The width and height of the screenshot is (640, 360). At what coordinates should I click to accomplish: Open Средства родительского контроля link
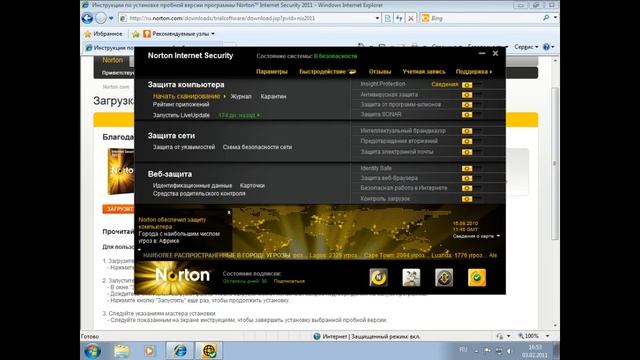[x=199, y=194]
